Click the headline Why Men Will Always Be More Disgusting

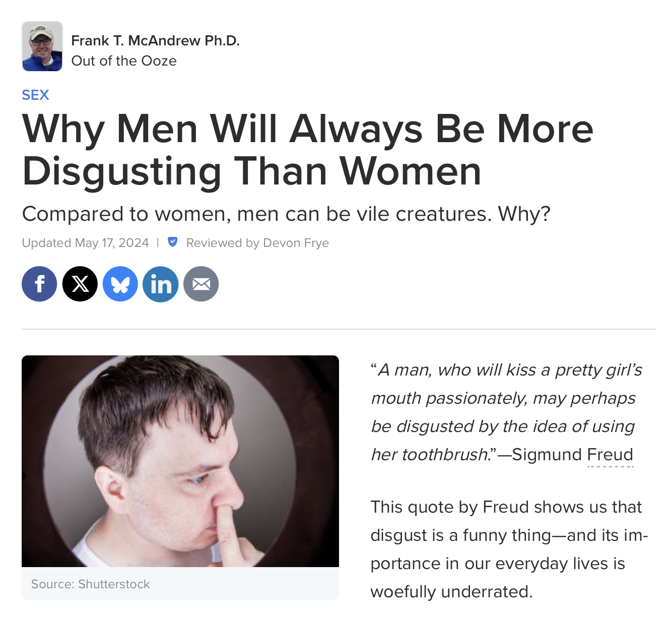point(308,150)
